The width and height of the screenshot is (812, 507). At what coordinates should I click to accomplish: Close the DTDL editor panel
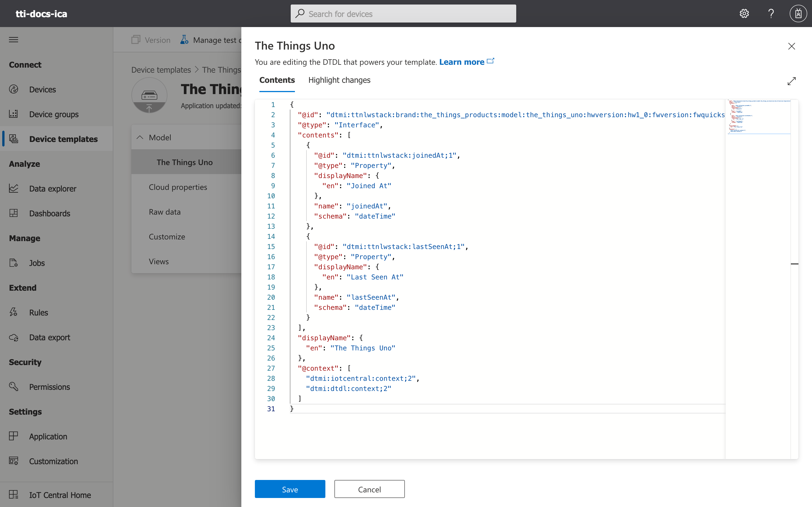[791, 46]
